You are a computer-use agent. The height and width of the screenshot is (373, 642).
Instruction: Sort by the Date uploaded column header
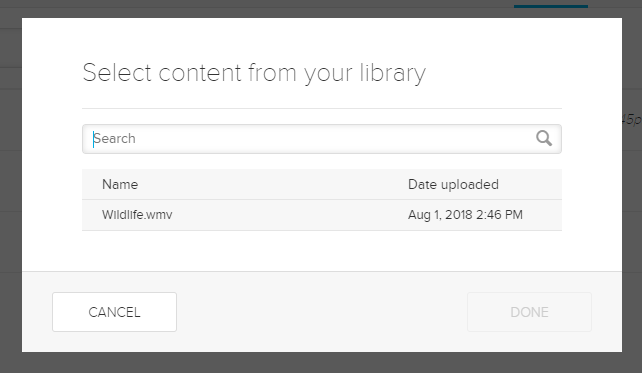click(x=453, y=184)
